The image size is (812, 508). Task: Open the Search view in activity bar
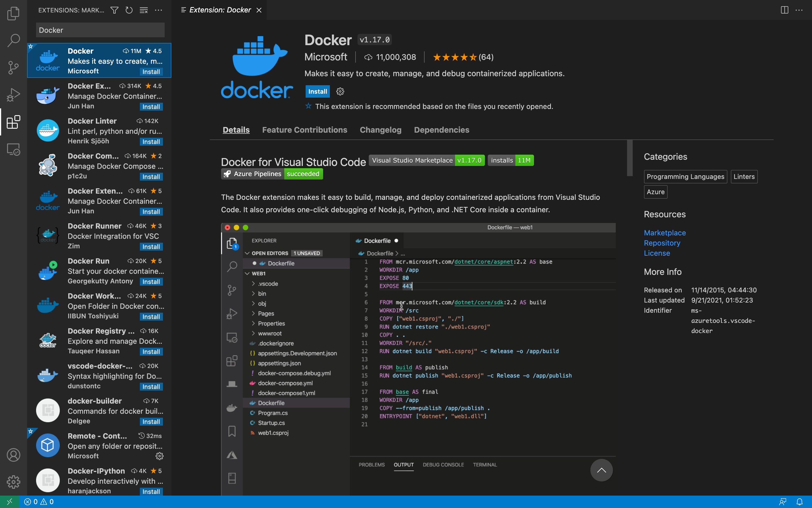click(x=14, y=40)
